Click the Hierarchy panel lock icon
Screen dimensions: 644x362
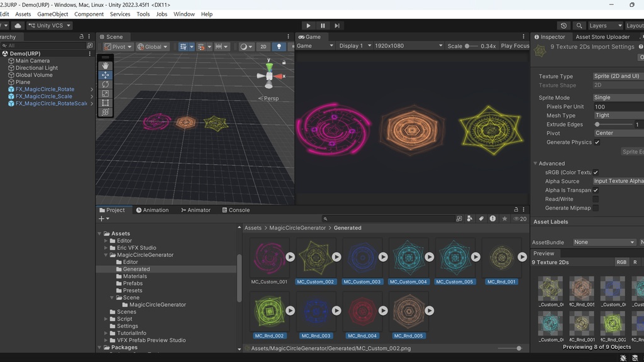pyautogui.click(x=81, y=36)
